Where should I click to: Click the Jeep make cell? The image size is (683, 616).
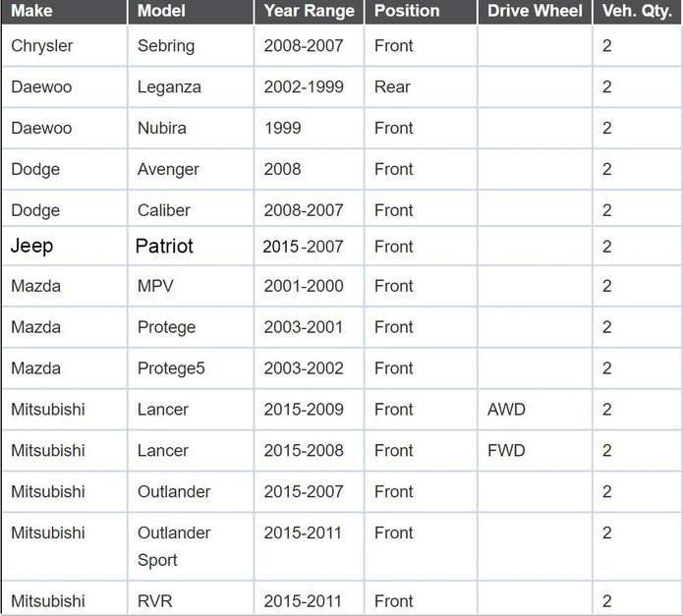65,247
